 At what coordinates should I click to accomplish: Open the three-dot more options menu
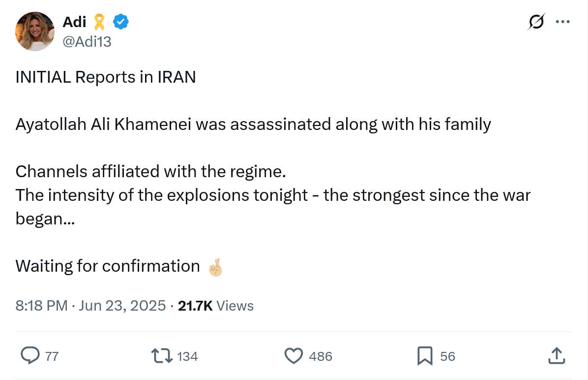[x=562, y=22]
